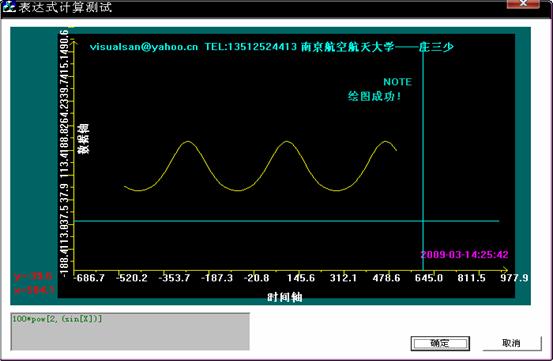Click the x-axis label 478.6
Image resolution: width=553 pixels, height=361 pixels.
pyautogui.click(x=386, y=278)
